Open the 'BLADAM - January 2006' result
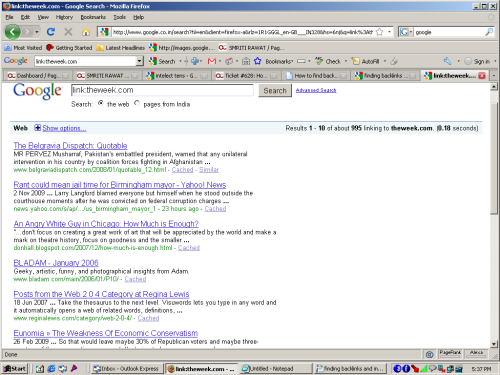The height and width of the screenshot is (375, 500). (56, 263)
